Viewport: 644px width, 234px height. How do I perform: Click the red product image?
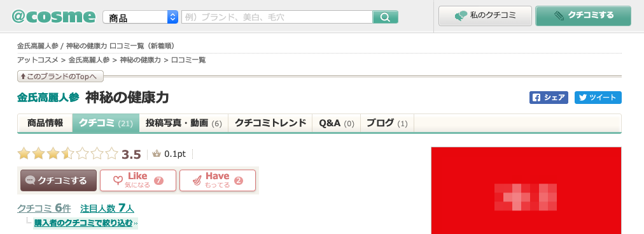pyautogui.click(x=526, y=191)
